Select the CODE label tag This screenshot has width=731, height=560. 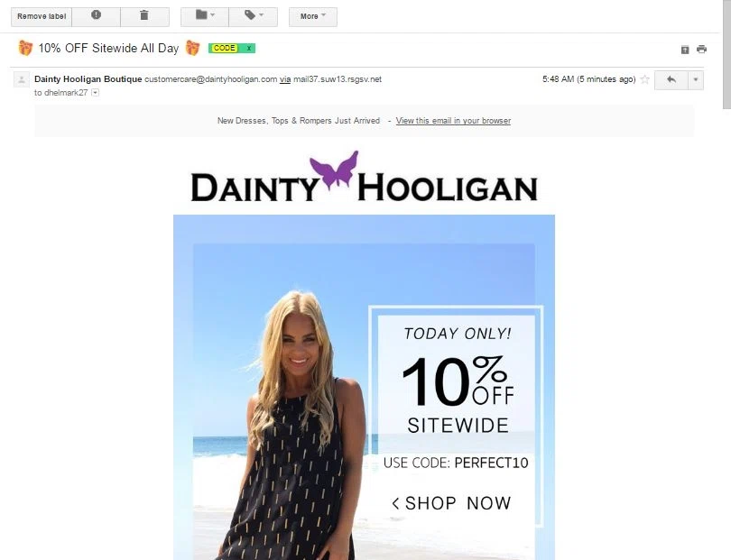[x=224, y=48]
